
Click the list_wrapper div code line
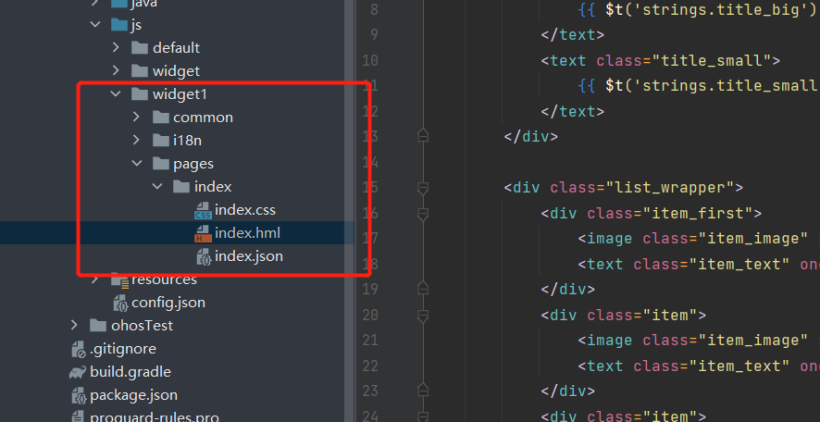622,187
